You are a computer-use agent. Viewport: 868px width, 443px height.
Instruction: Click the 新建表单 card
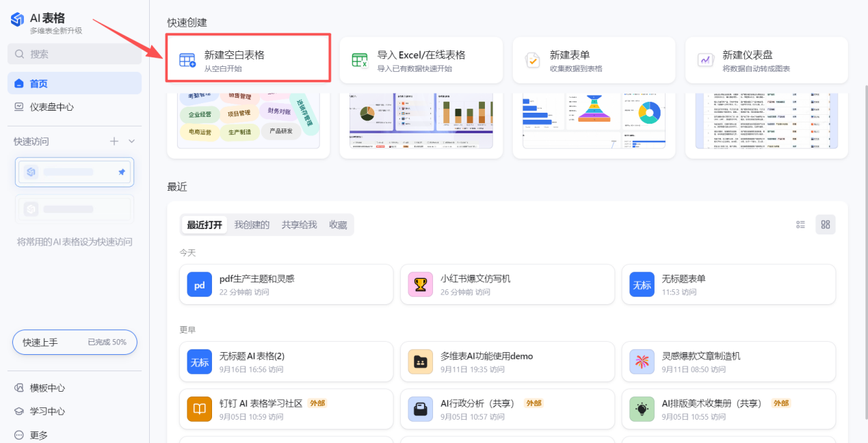[594, 60]
